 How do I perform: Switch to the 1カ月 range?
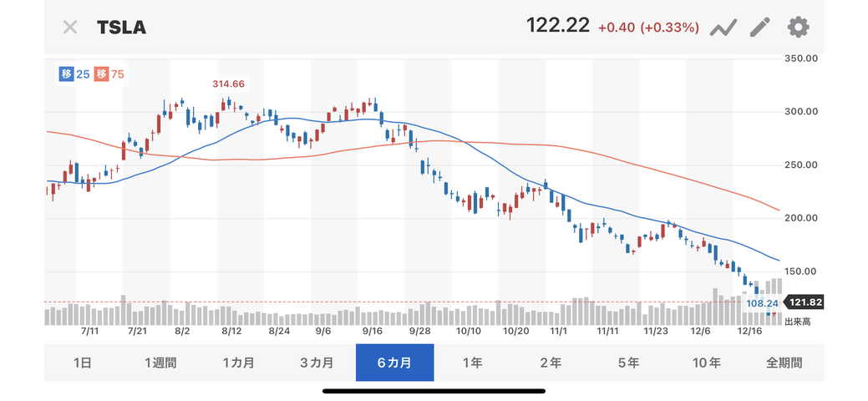click(239, 363)
